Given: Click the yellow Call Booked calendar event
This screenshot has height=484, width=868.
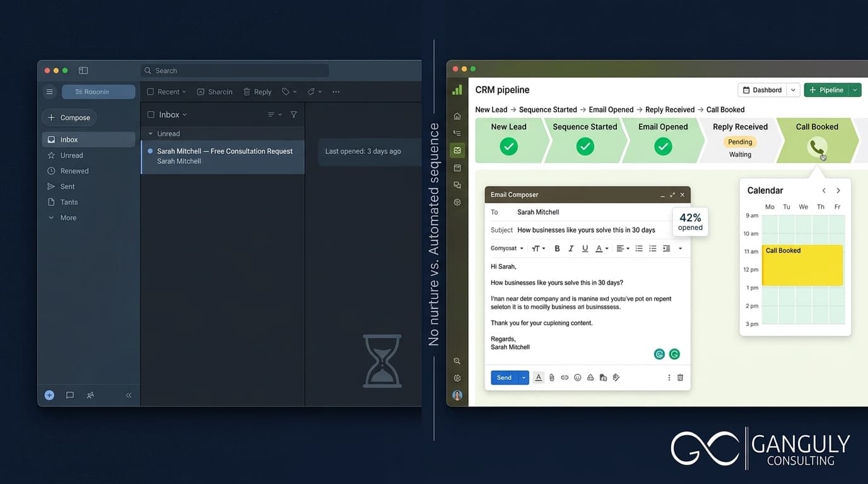Looking at the screenshot, I should click(802, 265).
